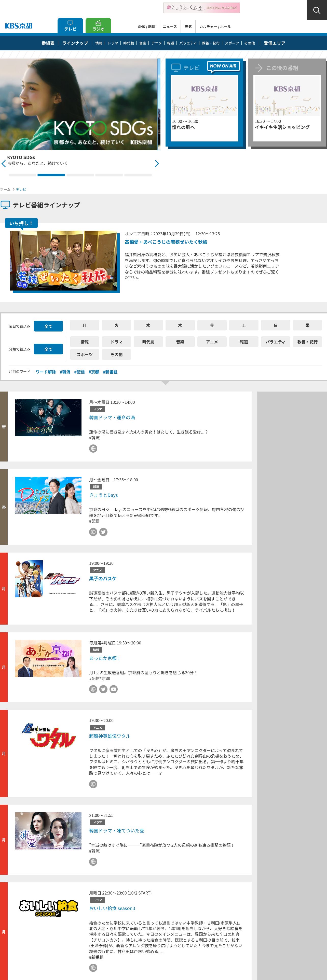
Task: Open 受信エリア in navigation bar
Action: pyautogui.click(x=275, y=43)
